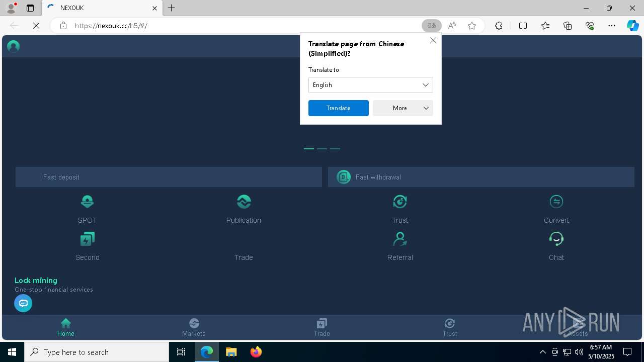Open browser profile icon

point(11,8)
